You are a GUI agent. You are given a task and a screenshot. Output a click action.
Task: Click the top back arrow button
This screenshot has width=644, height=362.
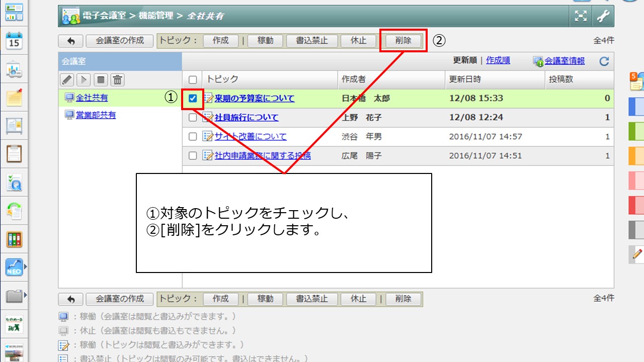pos(70,41)
